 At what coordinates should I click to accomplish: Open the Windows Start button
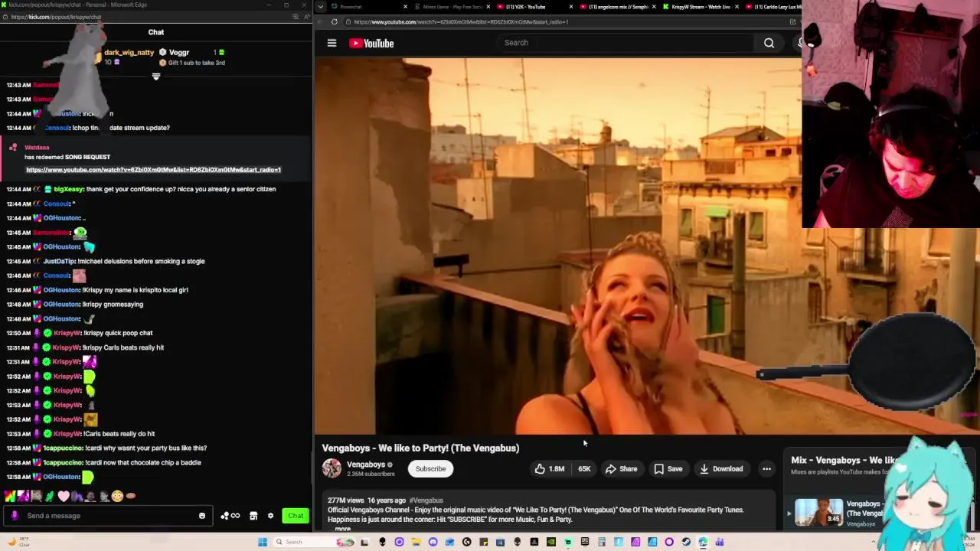point(263,542)
